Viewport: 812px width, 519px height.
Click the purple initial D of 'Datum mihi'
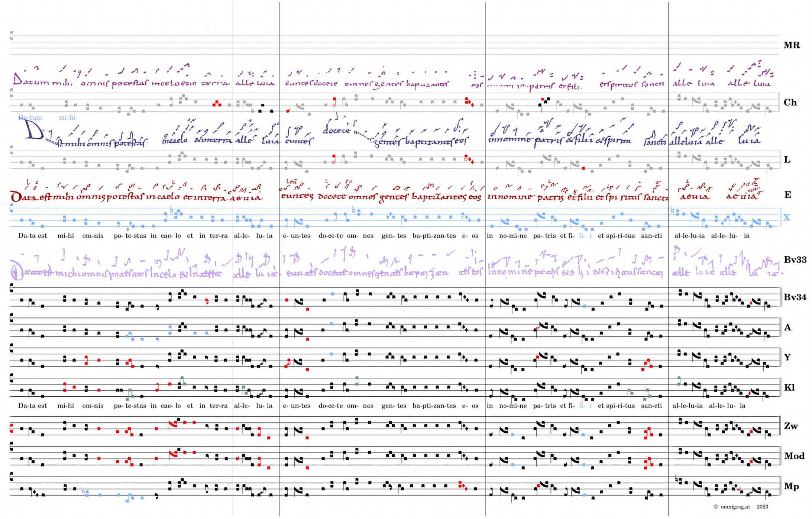[x=18, y=79]
